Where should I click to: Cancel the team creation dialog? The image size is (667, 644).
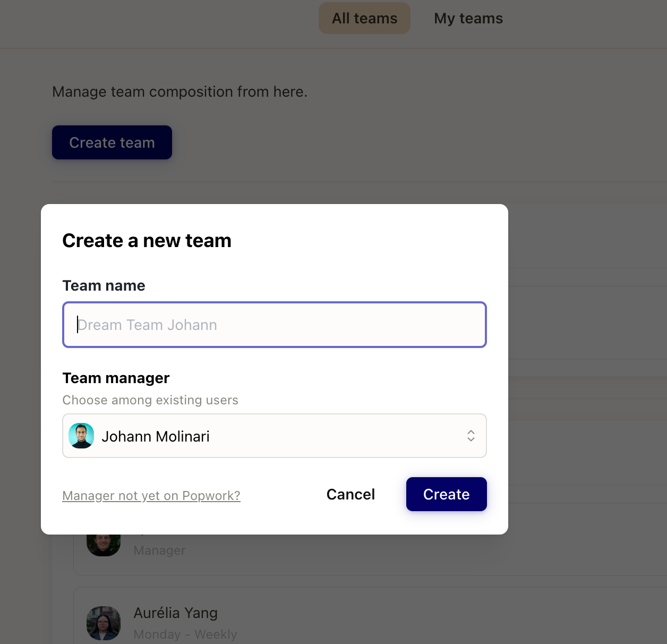[350, 494]
